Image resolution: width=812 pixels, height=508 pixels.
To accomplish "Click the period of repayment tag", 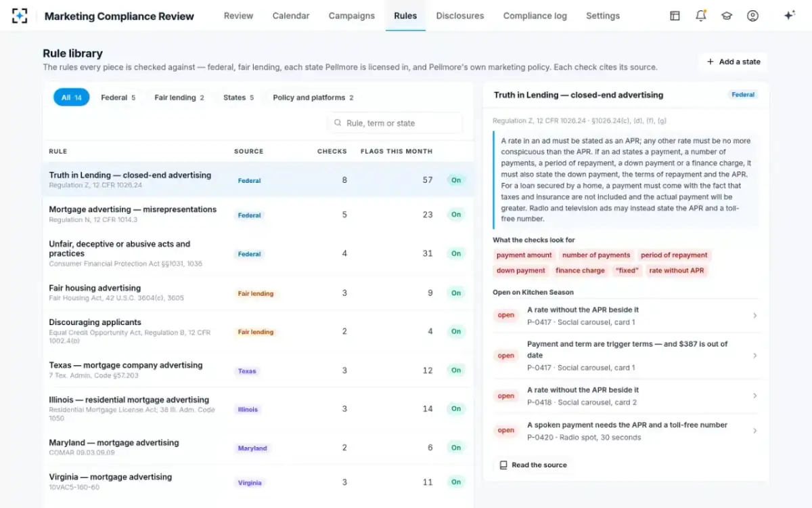I will tap(674, 255).
